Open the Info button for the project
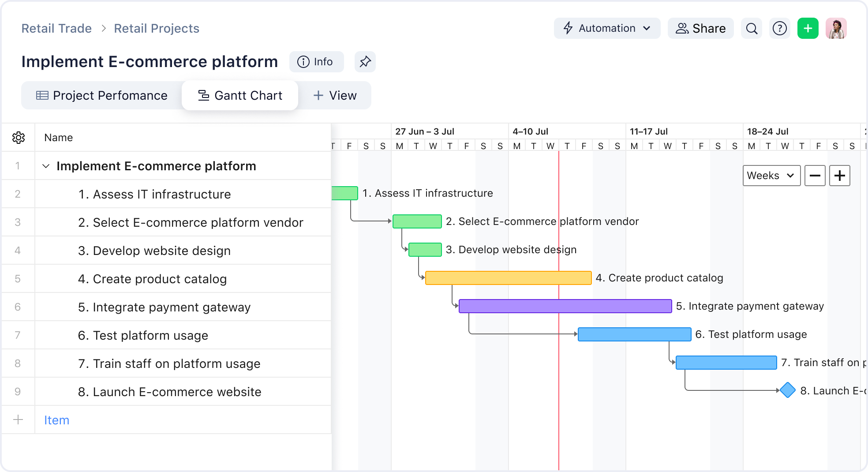 316,62
